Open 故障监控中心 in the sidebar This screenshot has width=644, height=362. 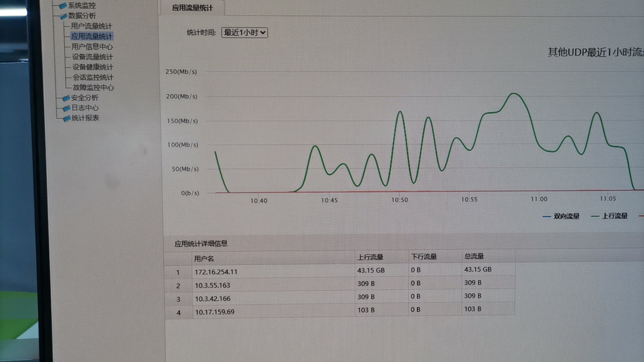93,87
